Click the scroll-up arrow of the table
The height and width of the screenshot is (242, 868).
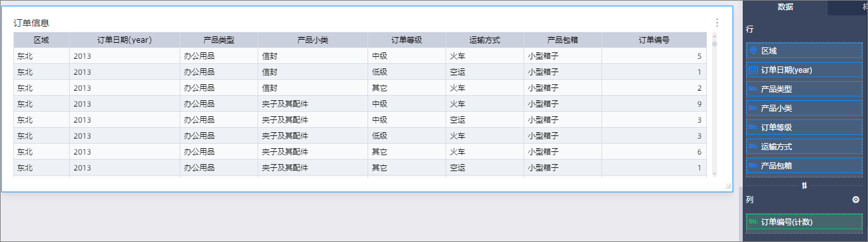[714, 36]
